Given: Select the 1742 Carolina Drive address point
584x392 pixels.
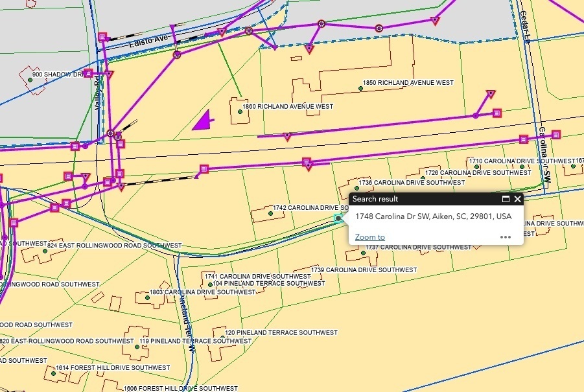Looking at the screenshot, I should click(x=270, y=212).
